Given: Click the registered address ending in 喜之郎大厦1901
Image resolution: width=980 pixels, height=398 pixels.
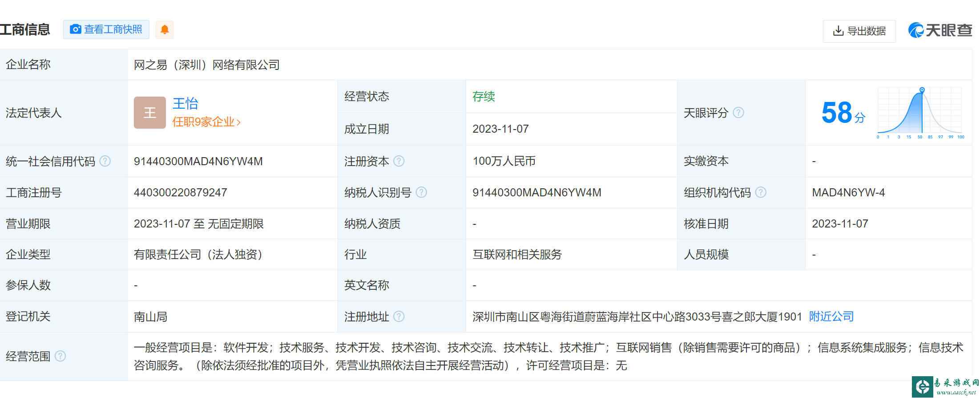Looking at the screenshot, I should [x=637, y=317].
